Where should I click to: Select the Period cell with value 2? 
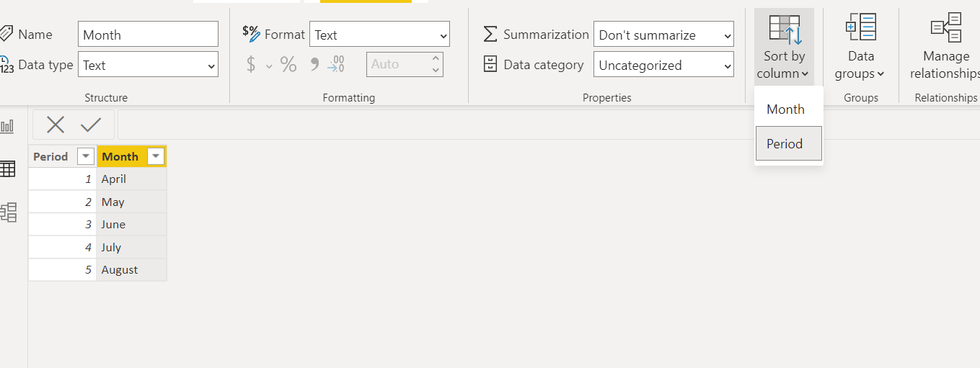click(x=62, y=202)
